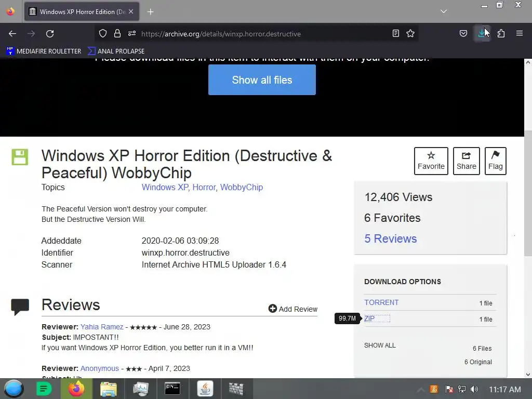Image resolution: width=532 pixels, height=399 pixels.
Task: Click the Share button
Action: click(467, 161)
